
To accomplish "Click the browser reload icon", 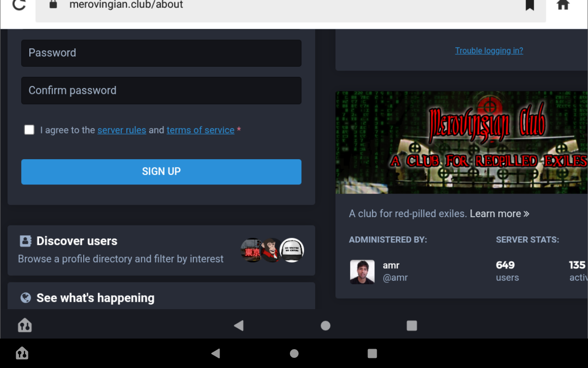I will 19,4.
